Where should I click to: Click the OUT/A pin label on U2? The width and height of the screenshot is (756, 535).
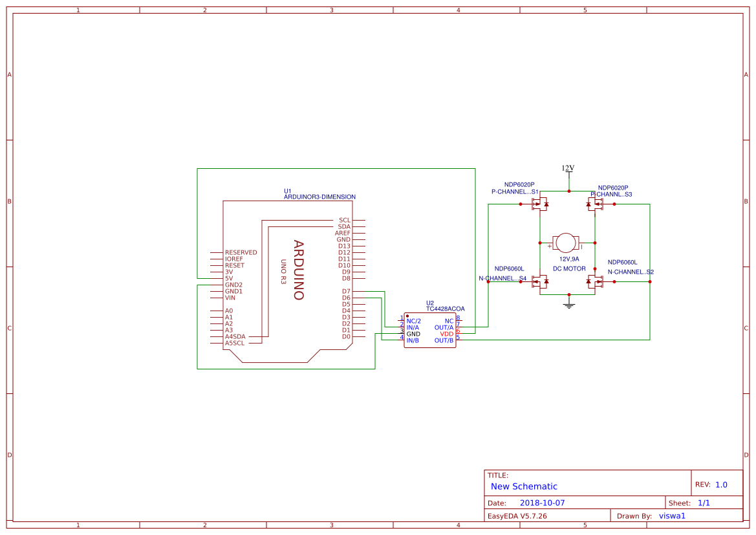point(444,327)
